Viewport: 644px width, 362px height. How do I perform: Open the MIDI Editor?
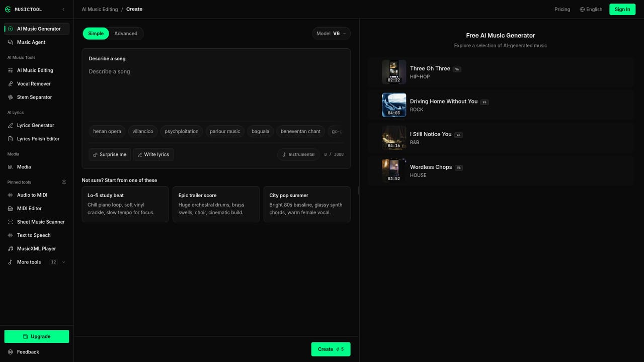(x=37, y=208)
